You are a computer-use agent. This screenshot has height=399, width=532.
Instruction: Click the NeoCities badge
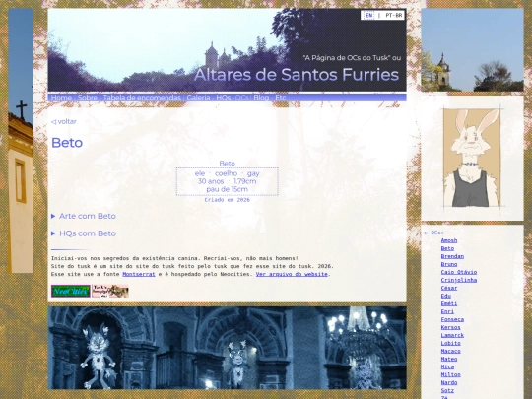point(71,291)
